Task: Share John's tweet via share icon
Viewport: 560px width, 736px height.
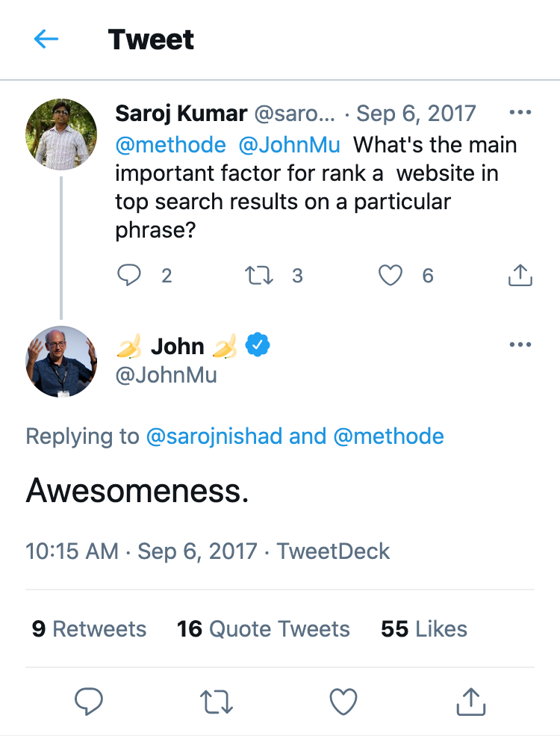Action: pyautogui.click(x=470, y=701)
